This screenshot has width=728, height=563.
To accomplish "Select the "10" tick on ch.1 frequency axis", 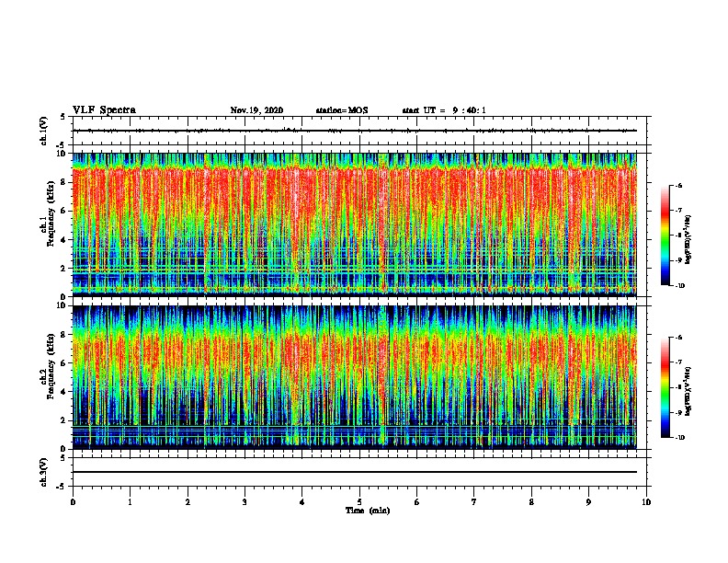I will tap(63, 155).
